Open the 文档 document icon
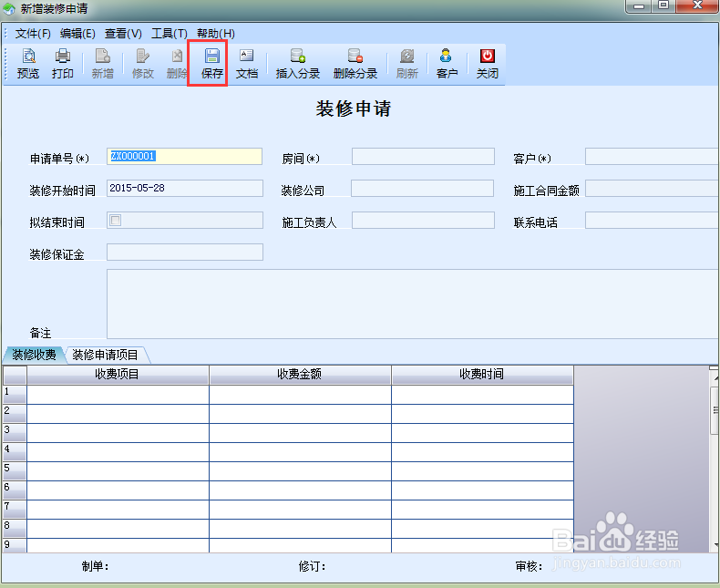This screenshot has height=588, width=720. [247, 64]
